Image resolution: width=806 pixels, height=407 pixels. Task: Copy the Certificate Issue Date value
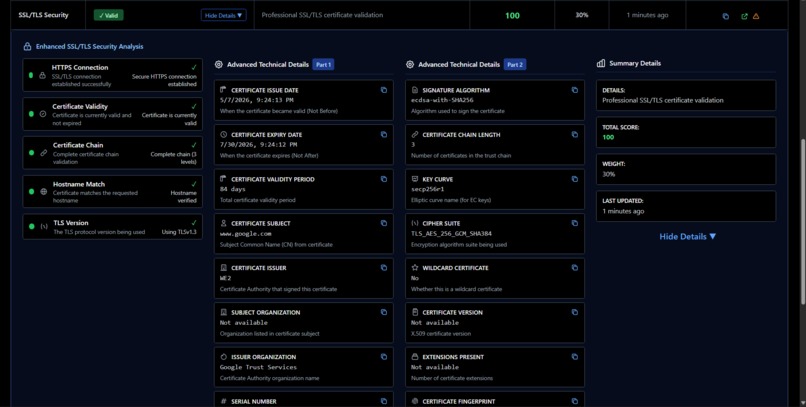[383, 90]
